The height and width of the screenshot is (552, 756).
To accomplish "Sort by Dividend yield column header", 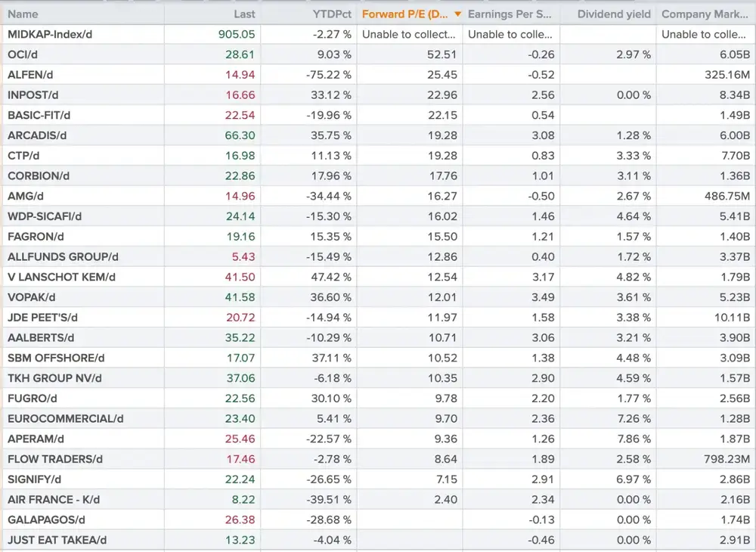I will (614, 14).
